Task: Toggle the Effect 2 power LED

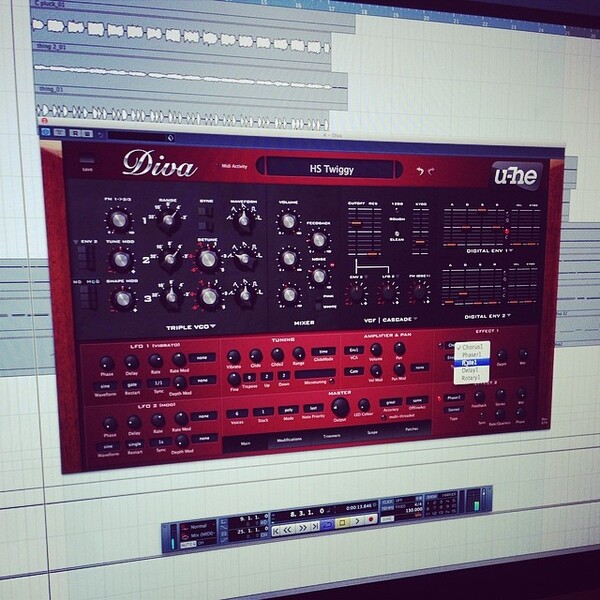Action: (439, 398)
